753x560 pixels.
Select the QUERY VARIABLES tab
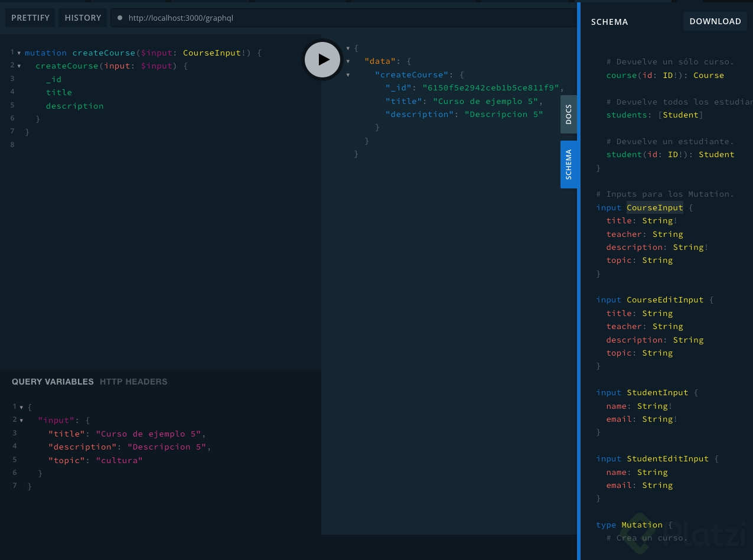click(53, 382)
